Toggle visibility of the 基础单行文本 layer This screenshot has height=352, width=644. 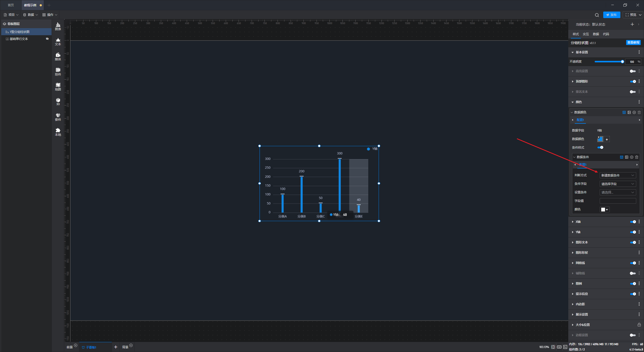pos(47,39)
